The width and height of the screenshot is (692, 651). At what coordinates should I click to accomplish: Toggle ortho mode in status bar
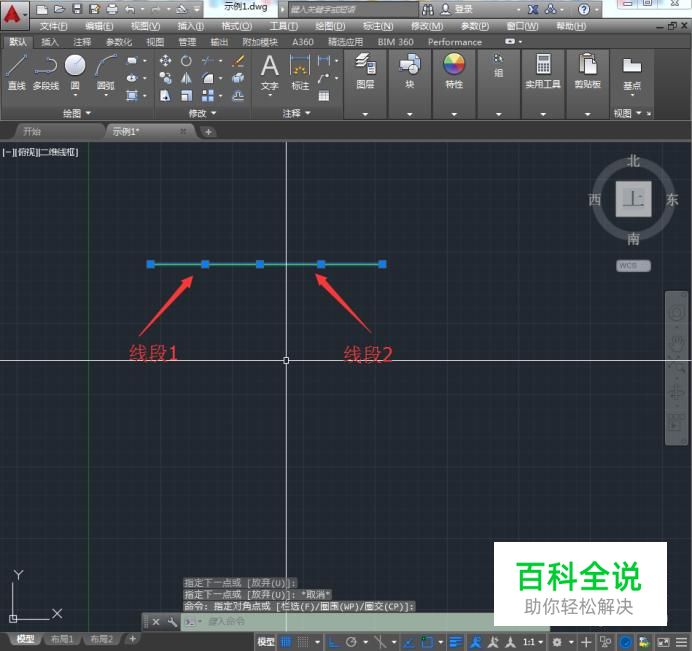click(x=334, y=642)
